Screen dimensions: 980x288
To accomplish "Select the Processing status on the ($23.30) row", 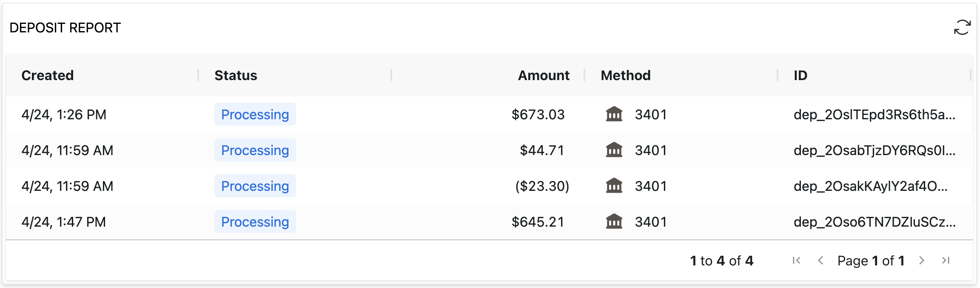I will point(255,186).
